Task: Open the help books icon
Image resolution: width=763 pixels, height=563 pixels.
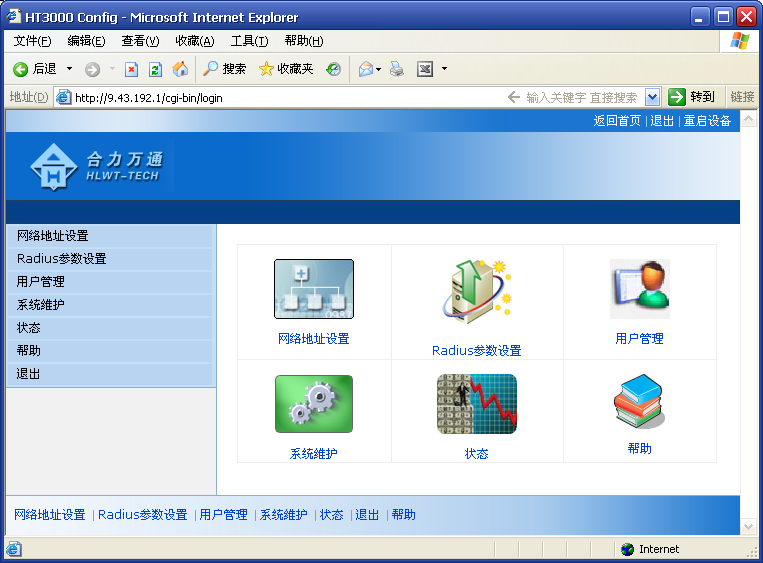Action: point(639,401)
